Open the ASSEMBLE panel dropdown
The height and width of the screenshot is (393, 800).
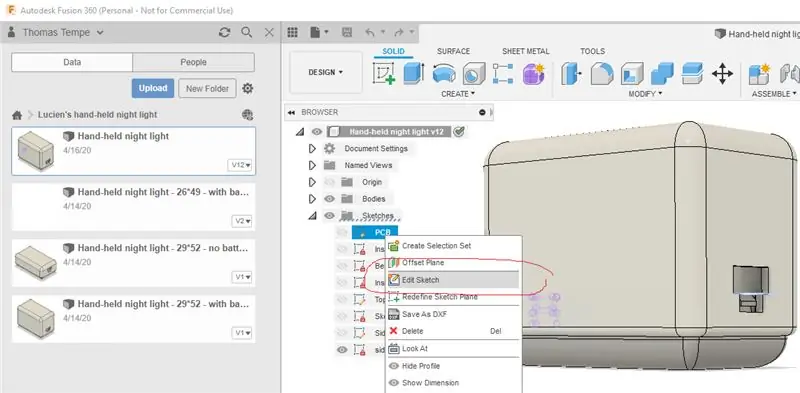point(774,94)
